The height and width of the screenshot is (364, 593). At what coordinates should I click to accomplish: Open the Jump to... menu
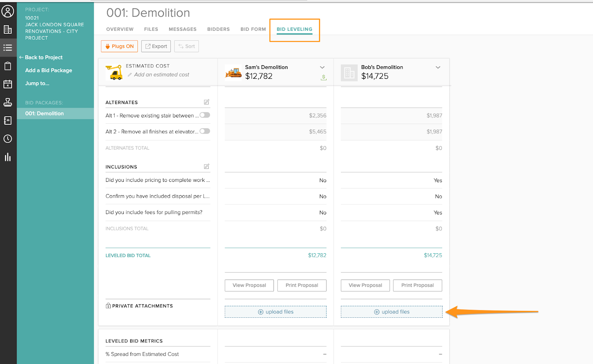(x=37, y=83)
